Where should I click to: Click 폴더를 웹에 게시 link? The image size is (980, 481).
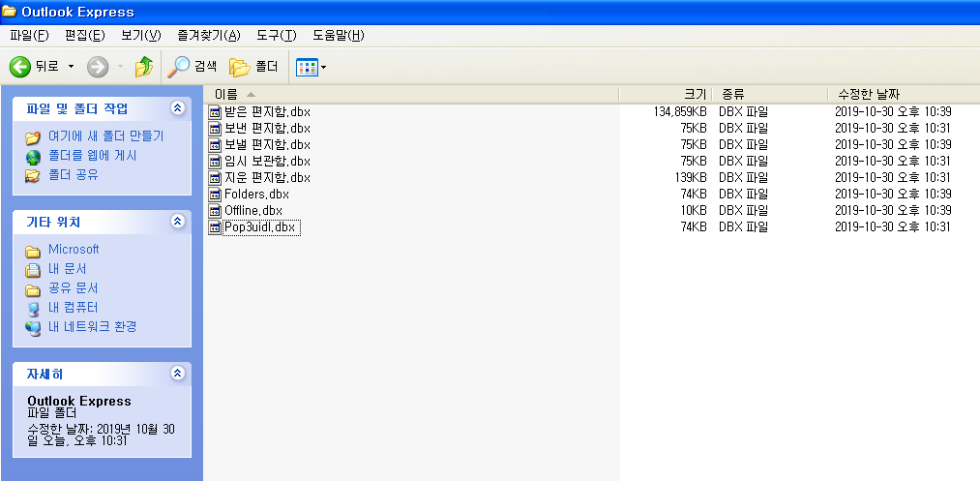click(93, 156)
